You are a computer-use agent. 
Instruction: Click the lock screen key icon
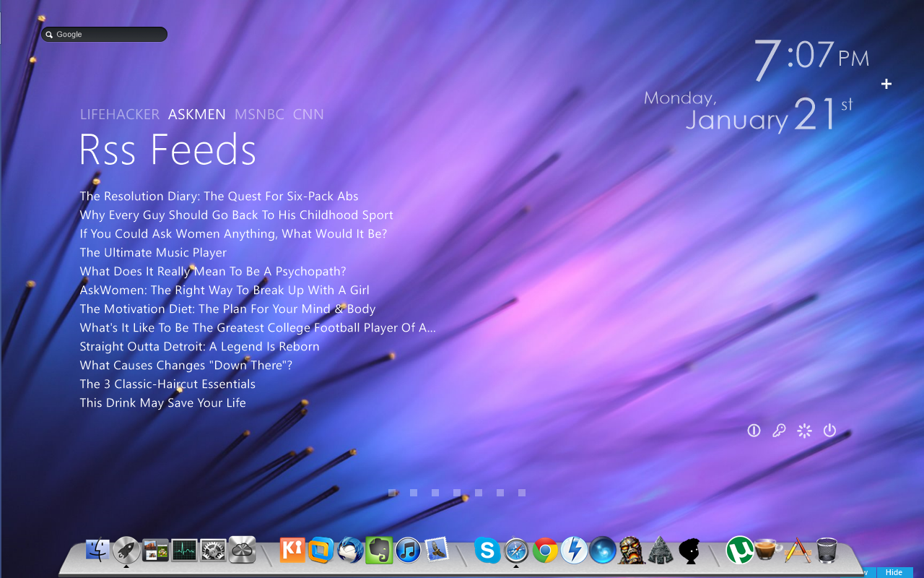pyautogui.click(x=779, y=431)
